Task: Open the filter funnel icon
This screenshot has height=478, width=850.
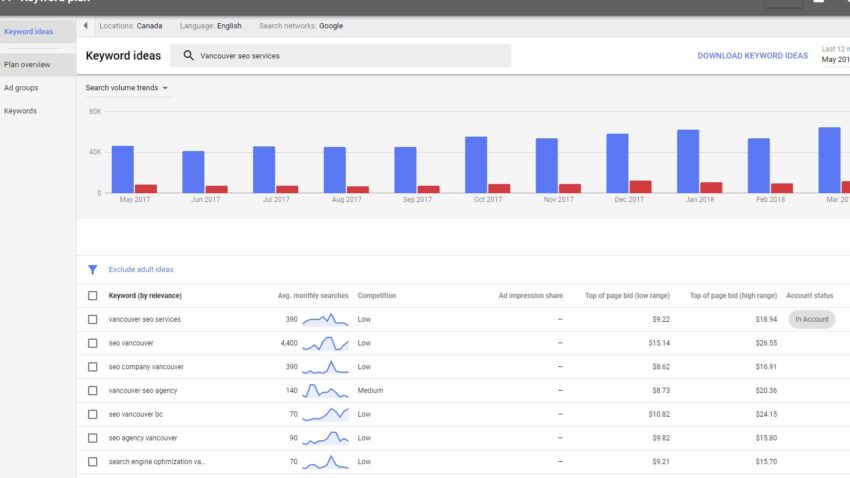Action: tap(93, 269)
